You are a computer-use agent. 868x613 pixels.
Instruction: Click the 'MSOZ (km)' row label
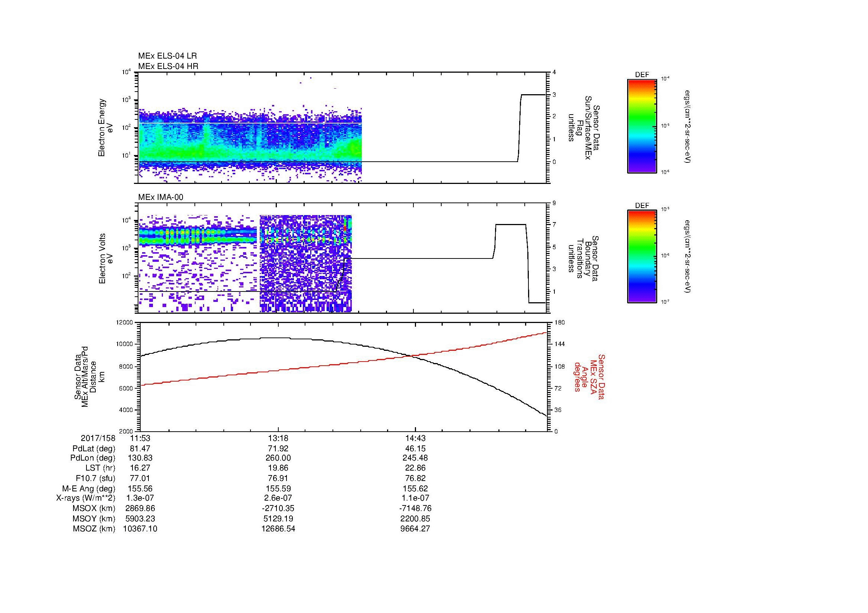coord(94,529)
